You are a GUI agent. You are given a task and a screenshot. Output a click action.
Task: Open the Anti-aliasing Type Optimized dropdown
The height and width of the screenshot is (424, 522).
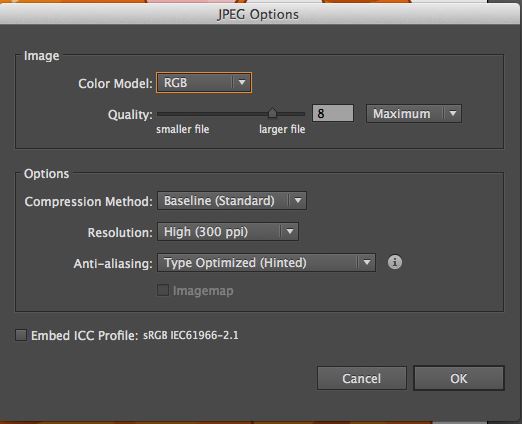tap(266, 263)
